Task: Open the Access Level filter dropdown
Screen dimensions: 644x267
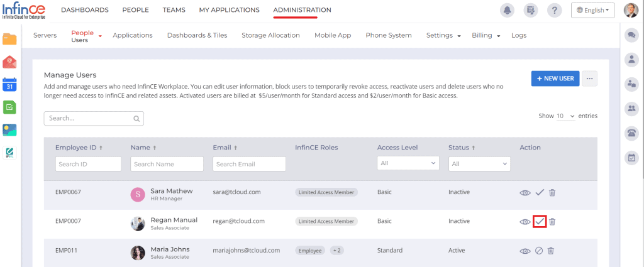Action: tap(408, 163)
